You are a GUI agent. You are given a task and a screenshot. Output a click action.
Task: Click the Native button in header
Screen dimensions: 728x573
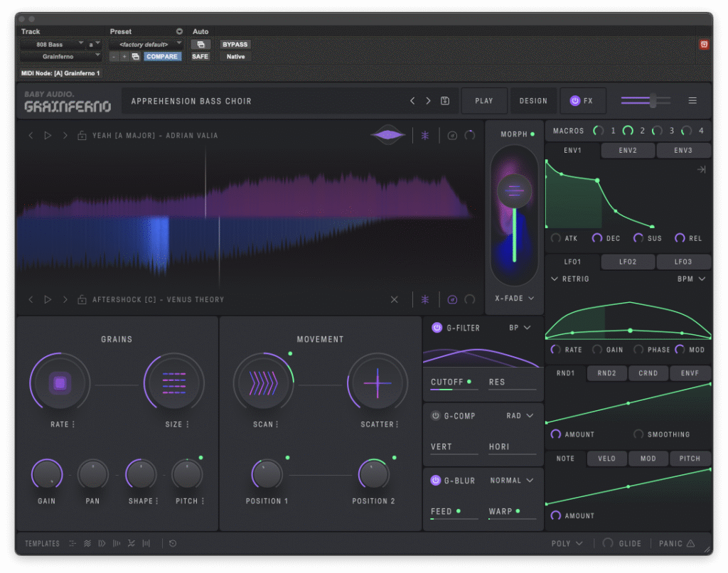coord(235,56)
